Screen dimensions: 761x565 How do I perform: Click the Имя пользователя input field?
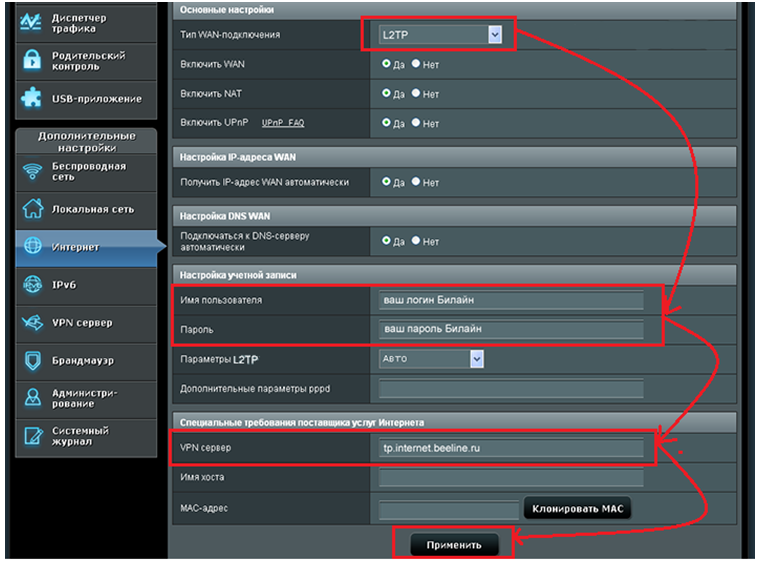tap(511, 300)
